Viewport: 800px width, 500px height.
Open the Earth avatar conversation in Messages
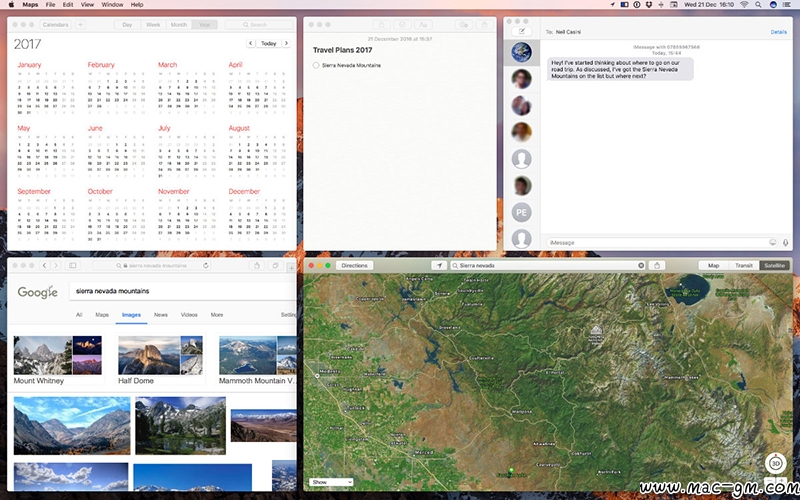521,52
